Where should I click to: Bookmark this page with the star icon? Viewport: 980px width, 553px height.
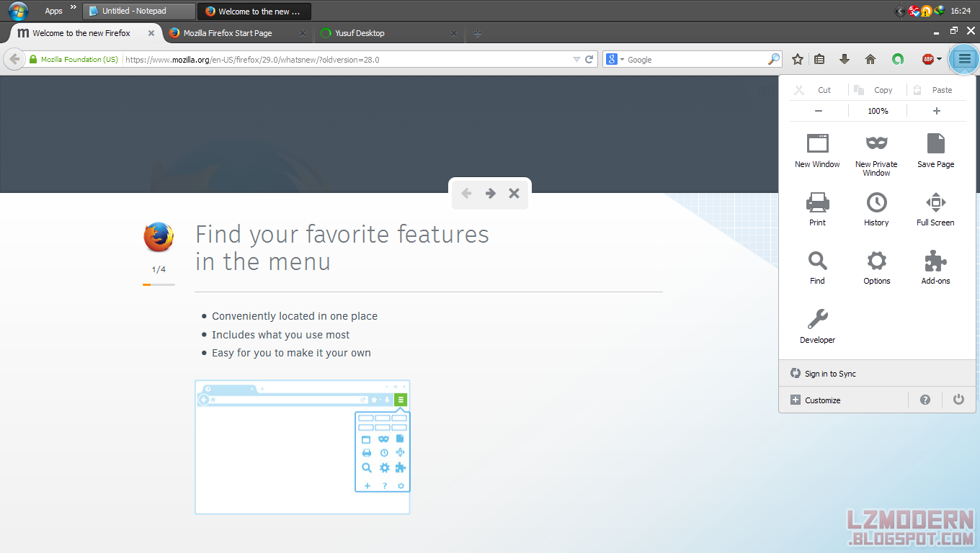pos(798,60)
